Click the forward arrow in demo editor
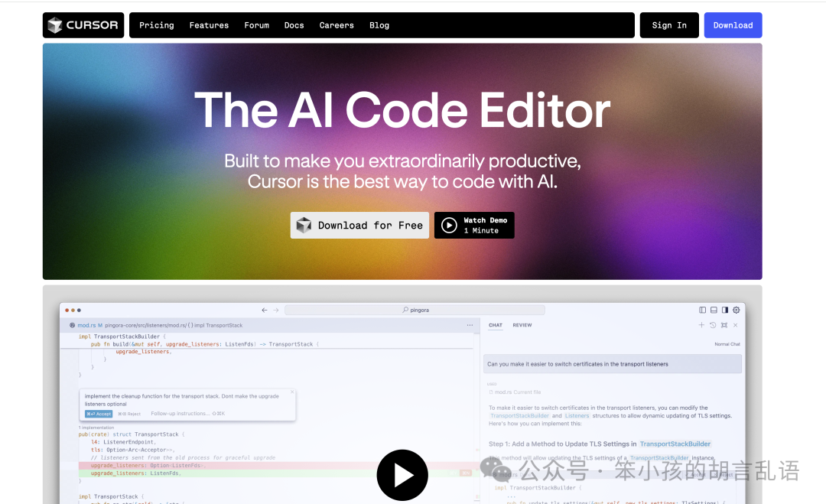The image size is (826, 504). tap(276, 311)
